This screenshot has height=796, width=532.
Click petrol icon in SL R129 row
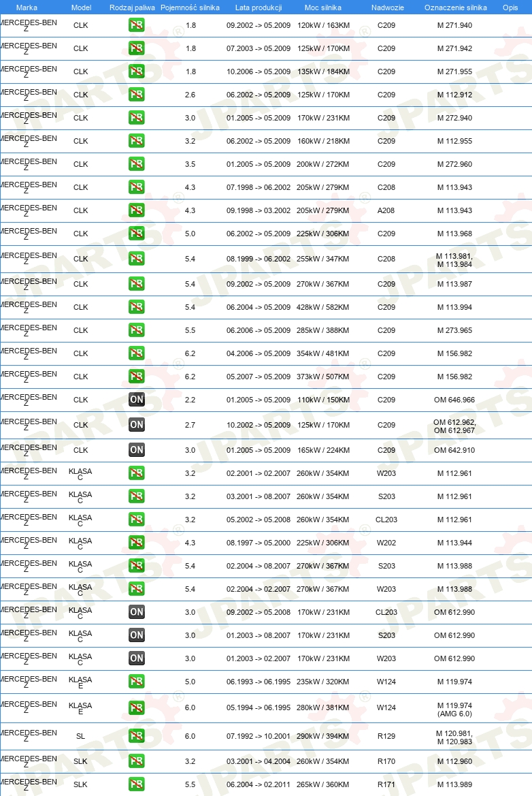coord(137,736)
